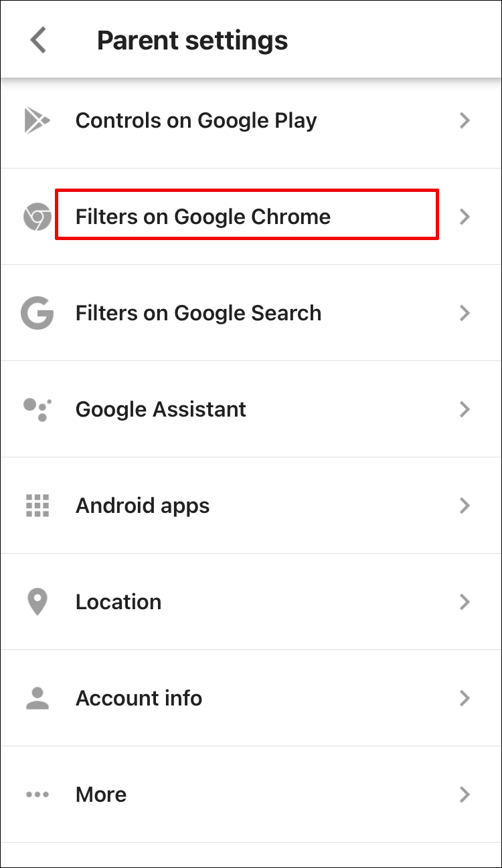The width and height of the screenshot is (502, 868).
Task: Tap the Android apps grid icon
Action: (37, 506)
